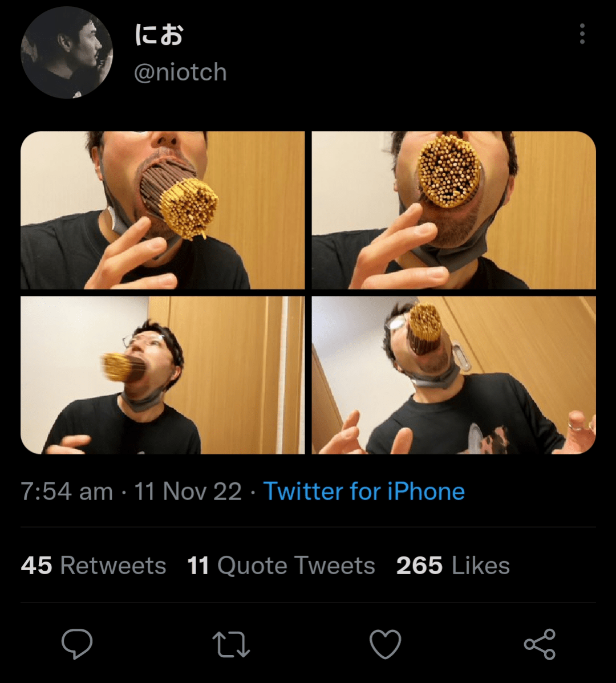Viewport: 616px width, 683px height.
Task: Tap the retweet arrows icon
Action: [x=231, y=644]
